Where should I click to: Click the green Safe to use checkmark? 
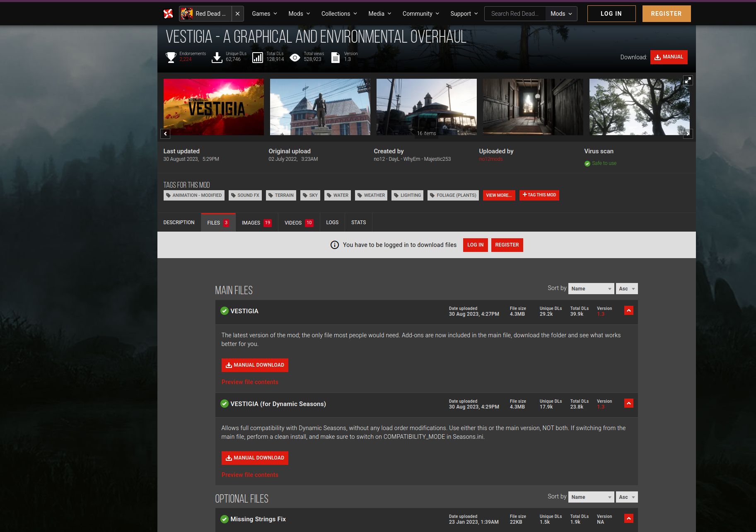point(587,164)
